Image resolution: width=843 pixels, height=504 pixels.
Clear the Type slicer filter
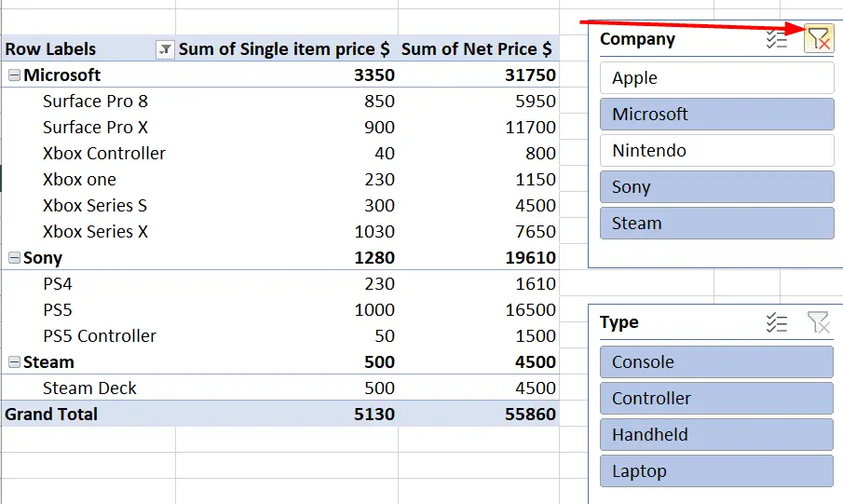pyautogui.click(x=818, y=322)
